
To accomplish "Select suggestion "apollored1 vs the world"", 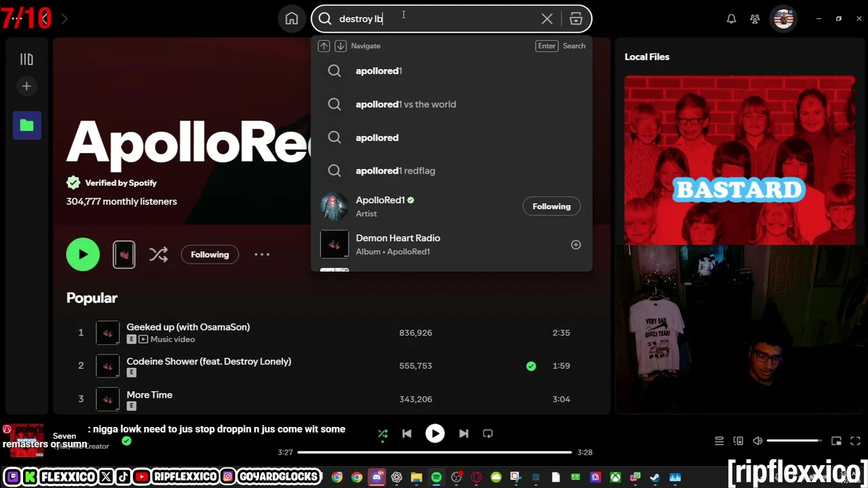I will click(x=451, y=104).
